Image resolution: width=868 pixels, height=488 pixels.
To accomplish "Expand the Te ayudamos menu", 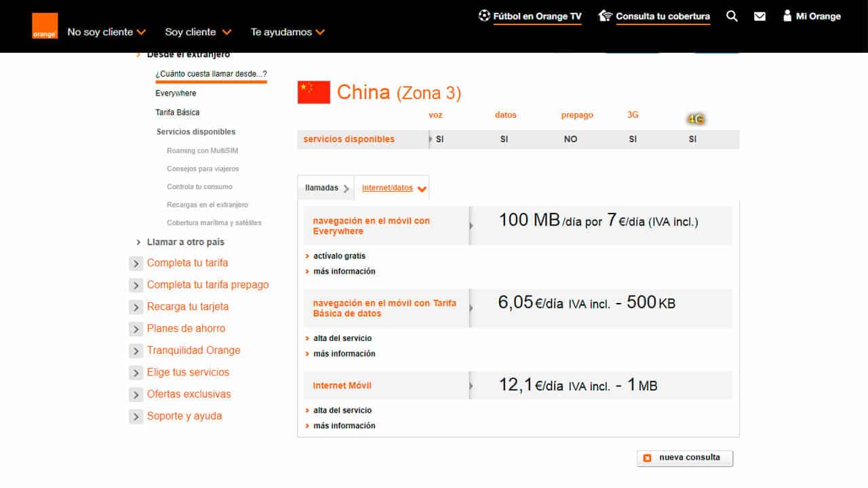I will click(x=288, y=32).
